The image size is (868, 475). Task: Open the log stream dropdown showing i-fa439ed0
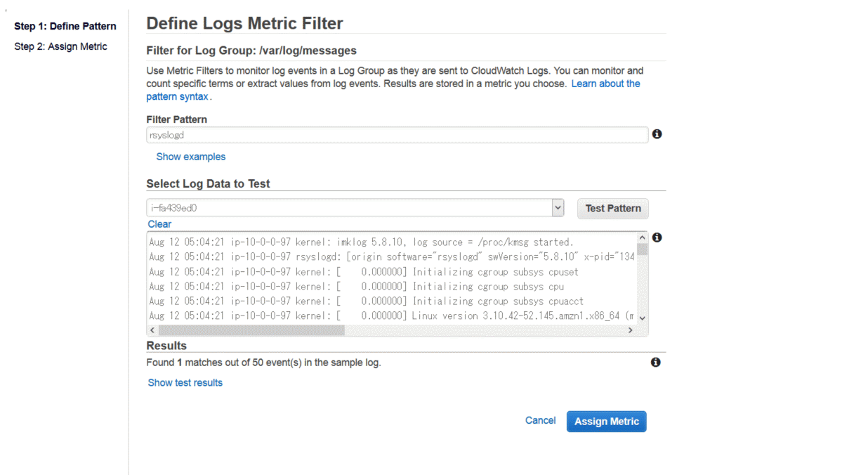click(355, 208)
